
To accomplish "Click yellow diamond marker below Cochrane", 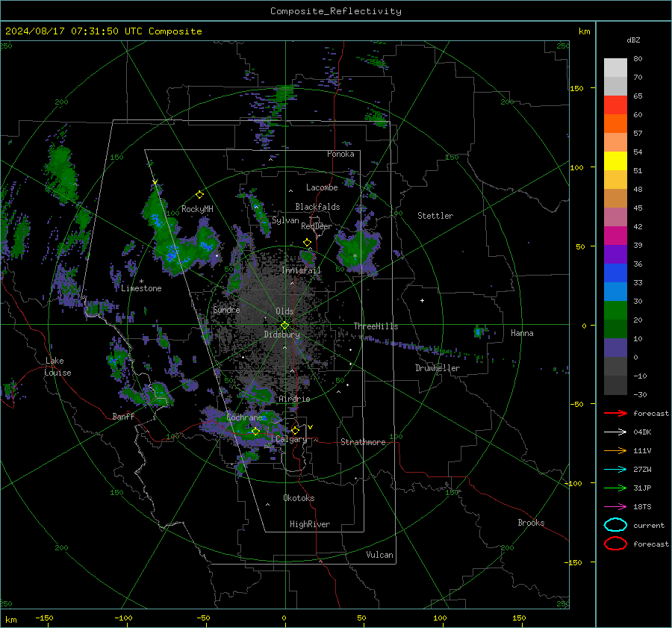I will pyautogui.click(x=255, y=432).
